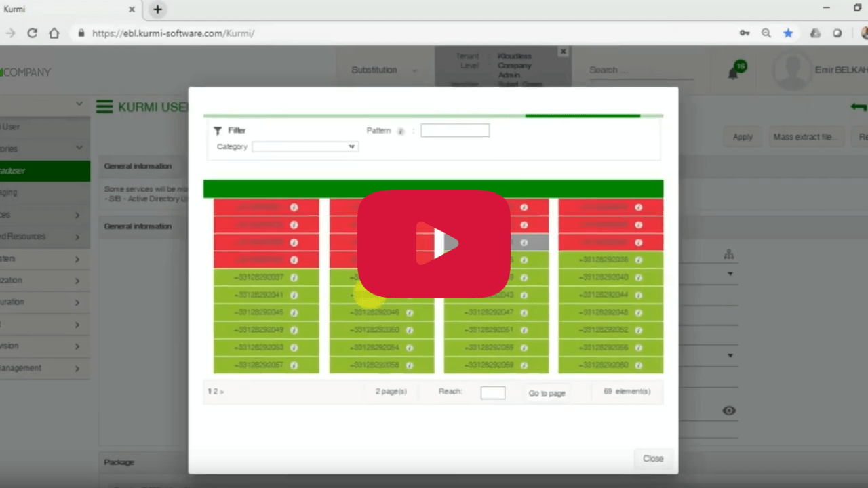Open the first dropdown arrow under hierarchy icon
Screen dimensions: 868x488
[730, 274]
